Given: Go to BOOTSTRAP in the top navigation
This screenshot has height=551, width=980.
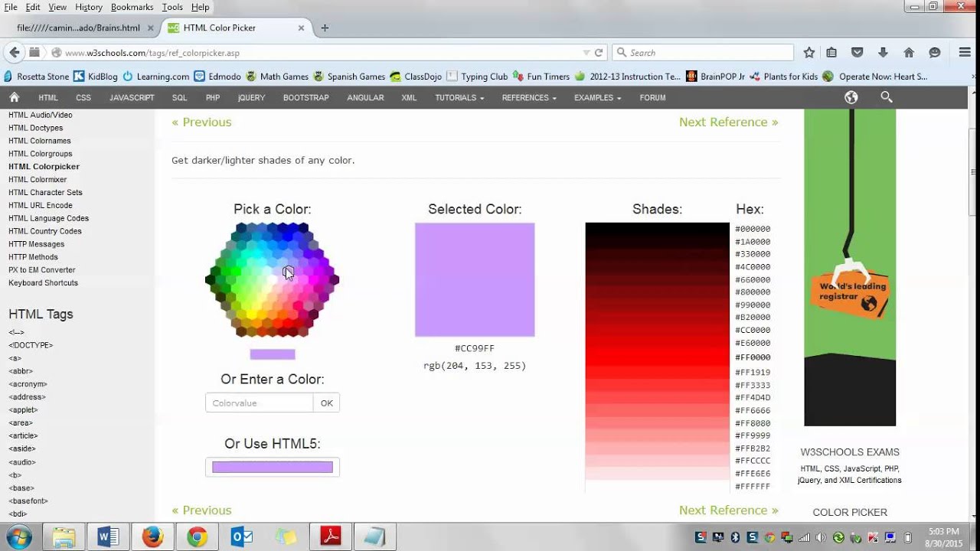Looking at the screenshot, I should [x=305, y=98].
